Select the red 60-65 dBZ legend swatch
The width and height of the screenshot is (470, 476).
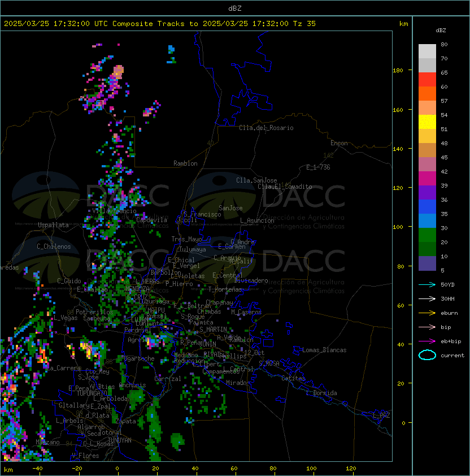click(427, 80)
